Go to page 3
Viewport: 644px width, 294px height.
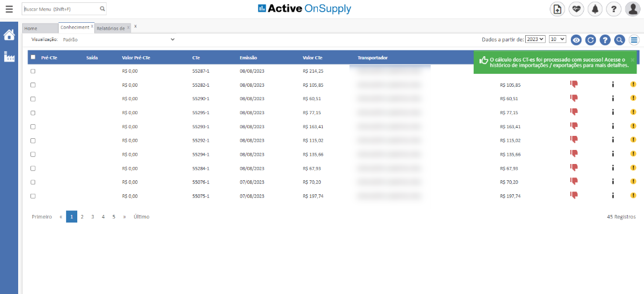point(93,217)
